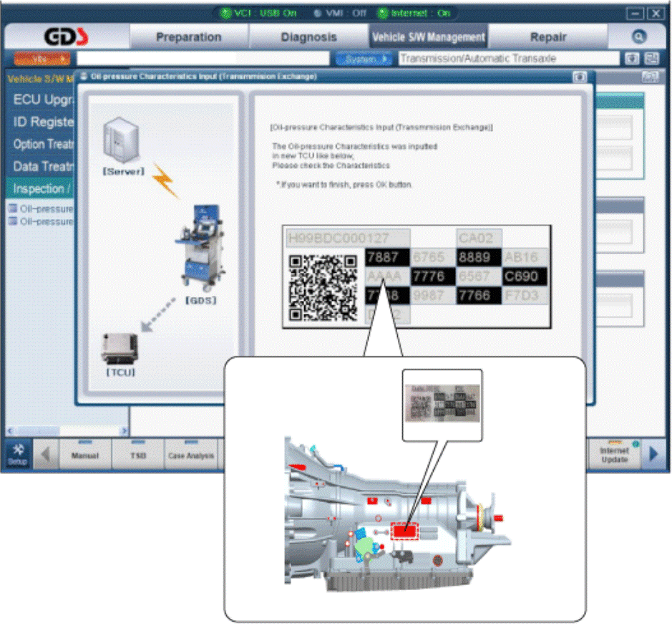The image size is (672, 641).
Task: Click the GDS cart icon
Action: click(x=200, y=248)
